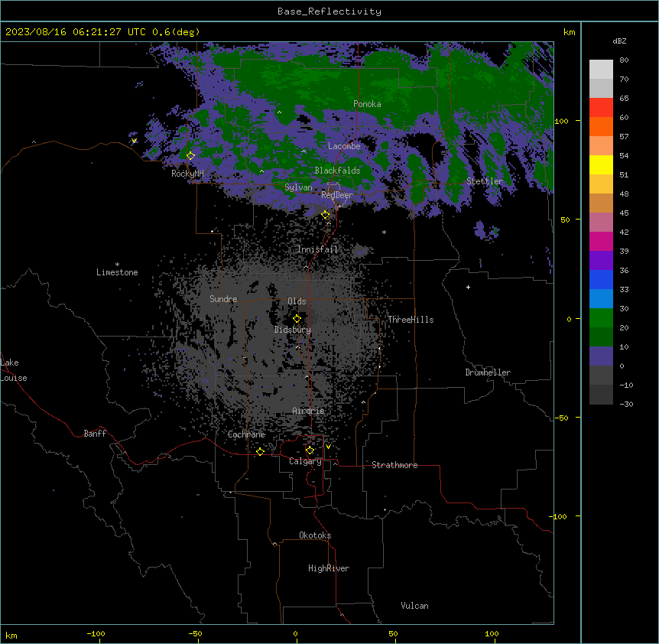Click the Okotoks label
The width and height of the screenshot is (659, 644).
pyautogui.click(x=315, y=535)
